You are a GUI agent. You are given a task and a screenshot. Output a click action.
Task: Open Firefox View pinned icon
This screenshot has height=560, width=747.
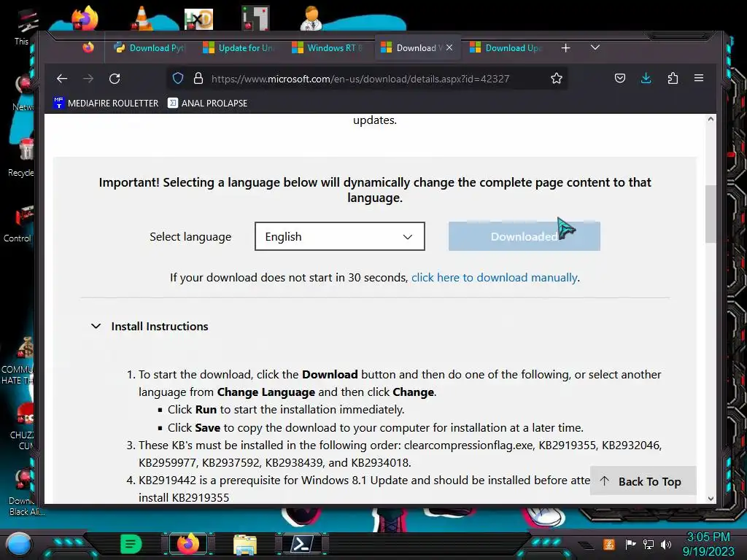point(88,47)
